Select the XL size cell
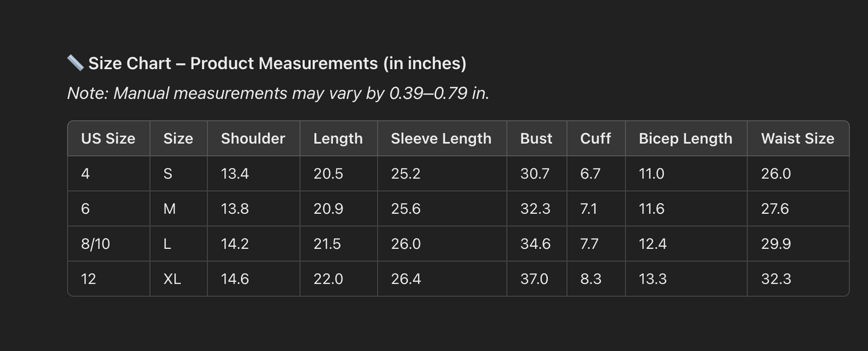Screen dimensions: 868x351 (172, 279)
